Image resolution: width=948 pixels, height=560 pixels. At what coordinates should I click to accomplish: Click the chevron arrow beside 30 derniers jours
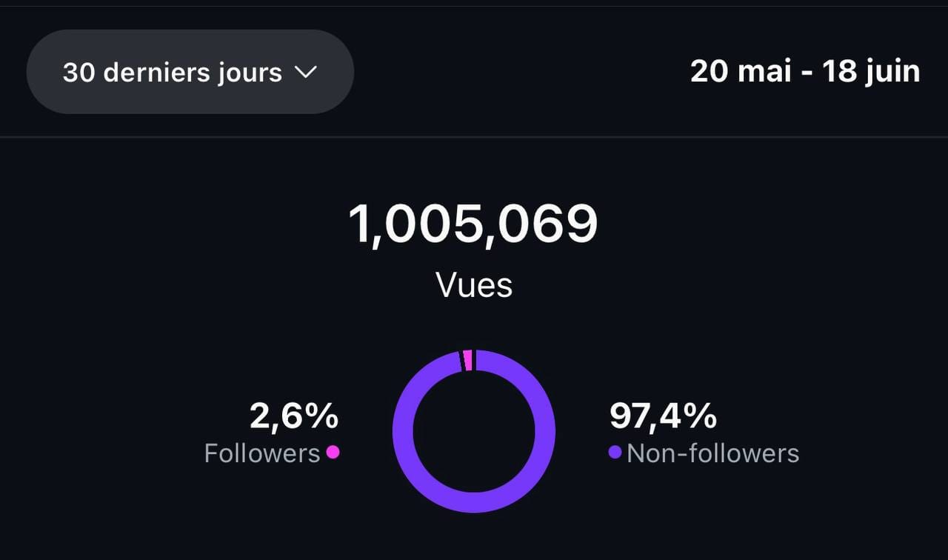tap(306, 72)
